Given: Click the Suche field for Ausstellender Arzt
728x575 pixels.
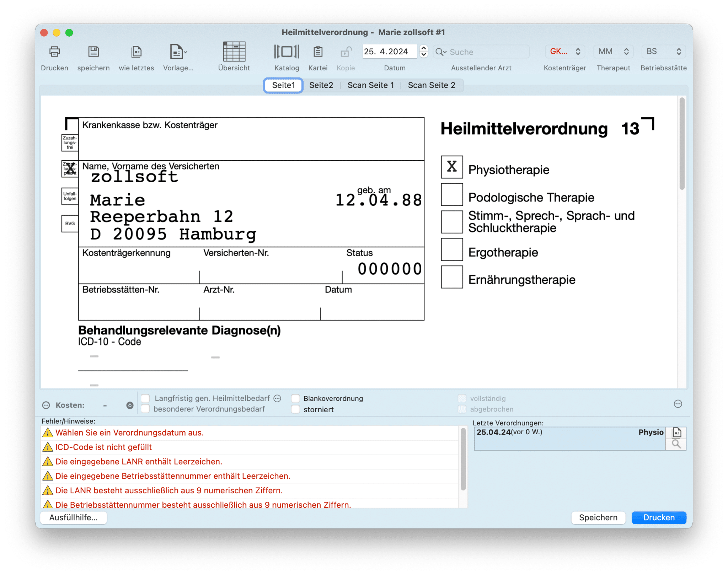Looking at the screenshot, I should (481, 52).
